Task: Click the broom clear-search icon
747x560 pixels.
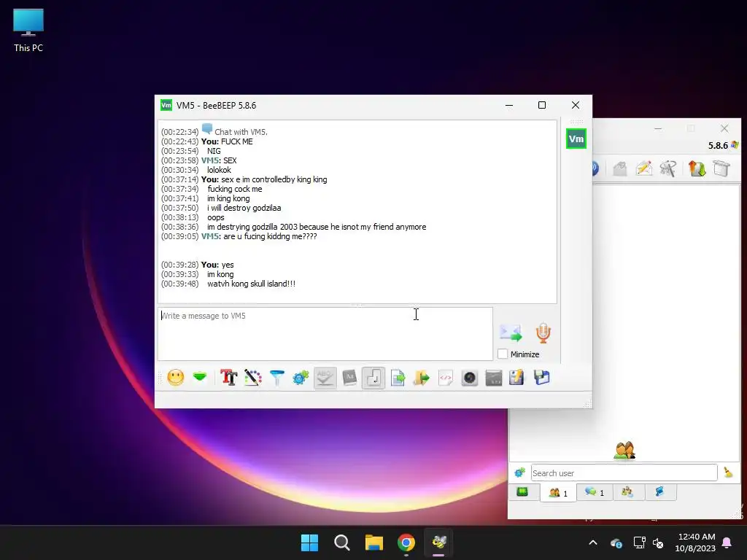Action: click(x=728, y=472)
